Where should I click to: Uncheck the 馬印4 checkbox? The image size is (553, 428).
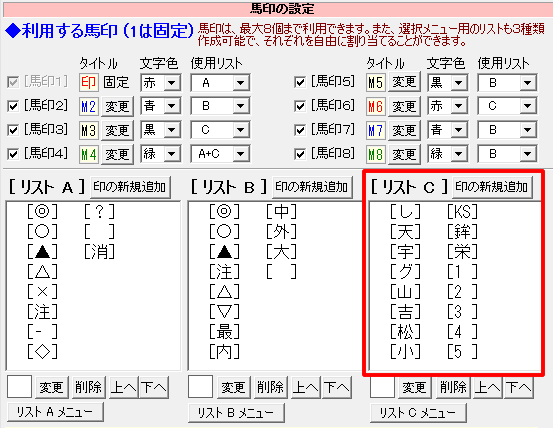13,154
